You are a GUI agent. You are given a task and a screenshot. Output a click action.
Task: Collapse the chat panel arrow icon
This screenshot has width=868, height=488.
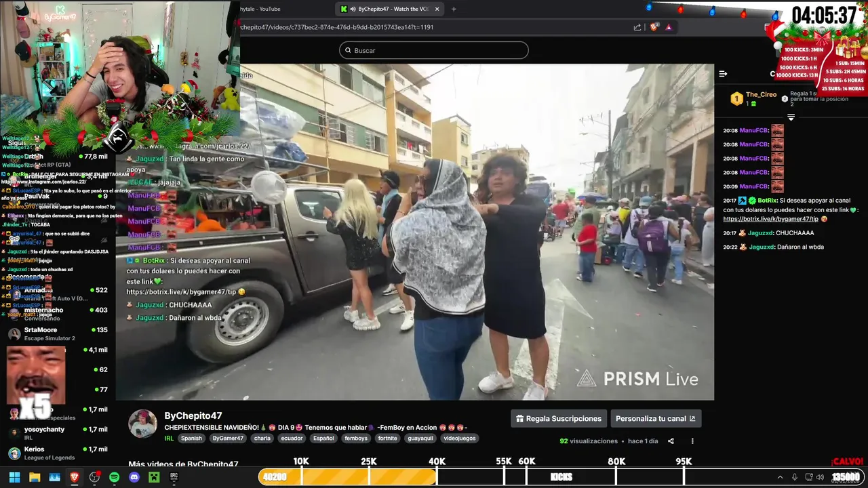tap(723, 74)
